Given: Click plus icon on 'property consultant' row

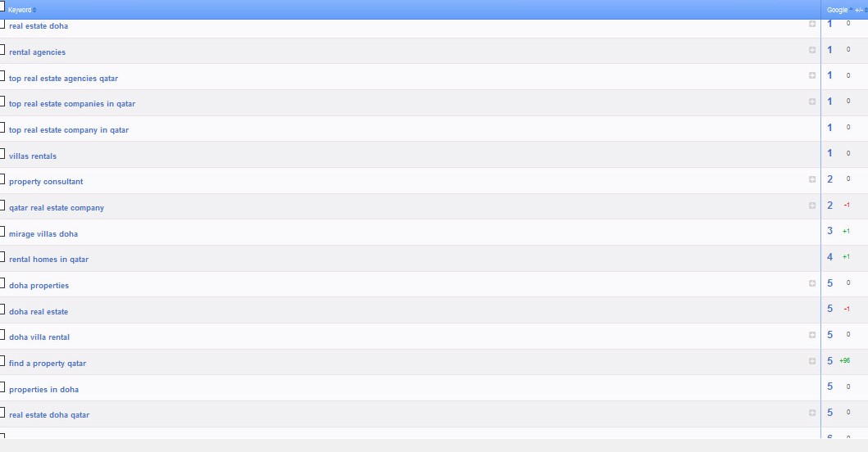Looking at the screenshot, I should pyautogui.click(x=812, y=179).
